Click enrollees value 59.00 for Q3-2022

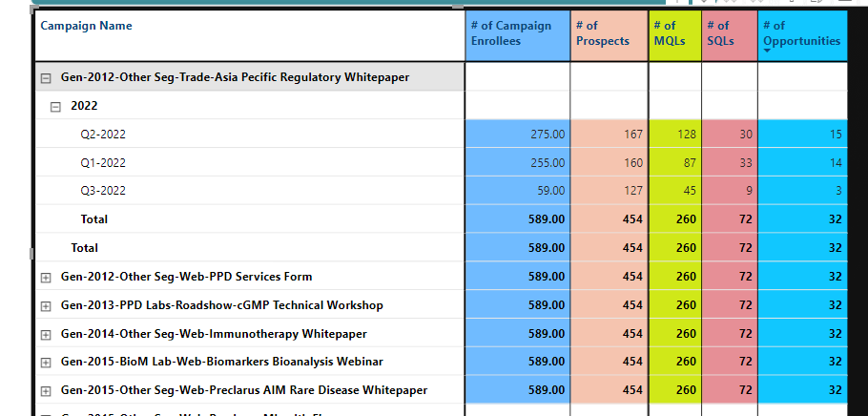pyautogui.click(x=550, y=191)
